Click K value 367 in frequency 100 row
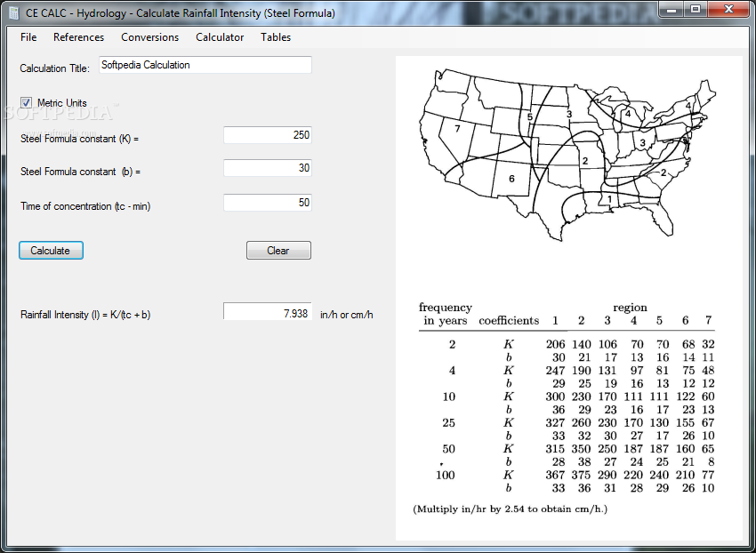The image size is (756, 553). click(555, 475)
